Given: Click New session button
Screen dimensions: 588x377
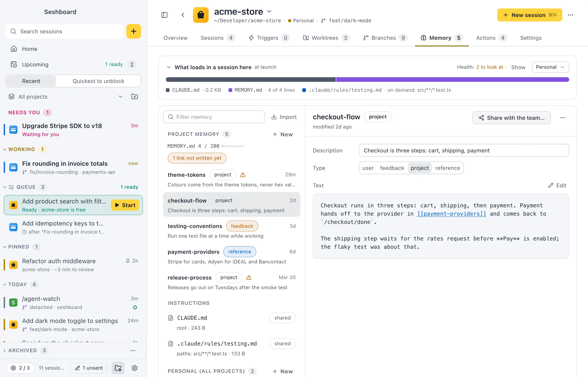Looking at the screenshot, I should [x=529, y=15].
